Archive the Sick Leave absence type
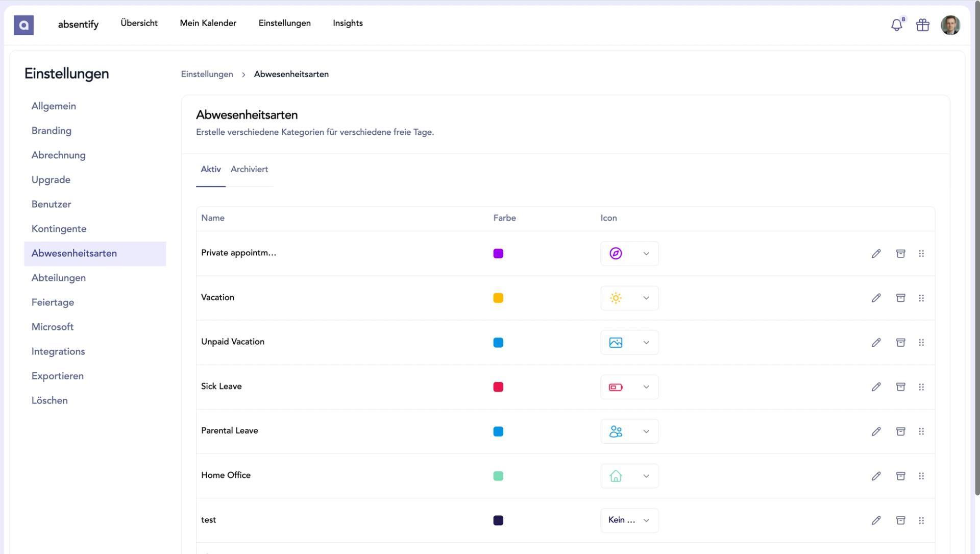Viewport: 980px width, 554px height. point(900,387)
